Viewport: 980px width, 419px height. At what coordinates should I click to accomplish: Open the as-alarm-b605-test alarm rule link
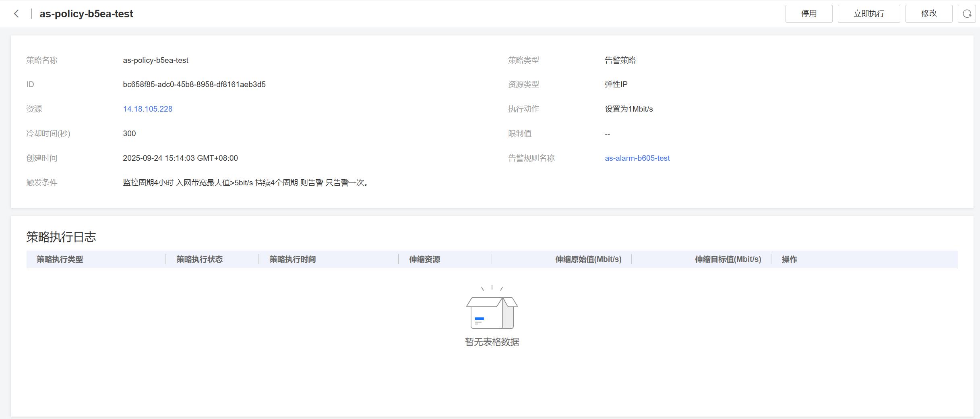point(637,158)
